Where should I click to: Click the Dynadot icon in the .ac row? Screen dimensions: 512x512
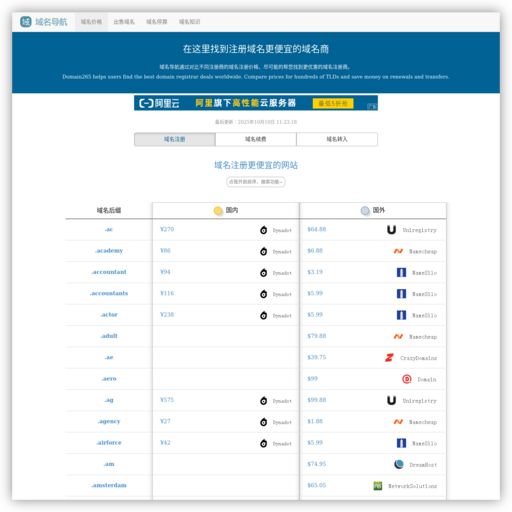tap(263, 230)
